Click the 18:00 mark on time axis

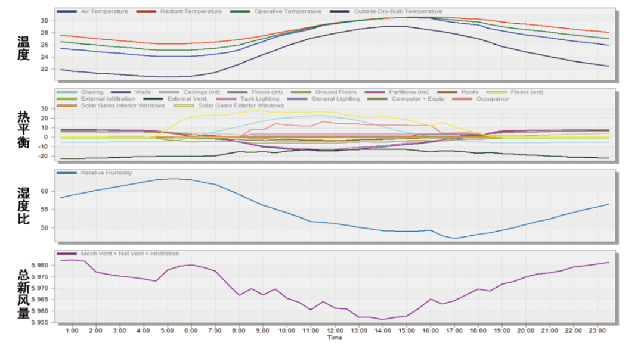tap(478, 330)
